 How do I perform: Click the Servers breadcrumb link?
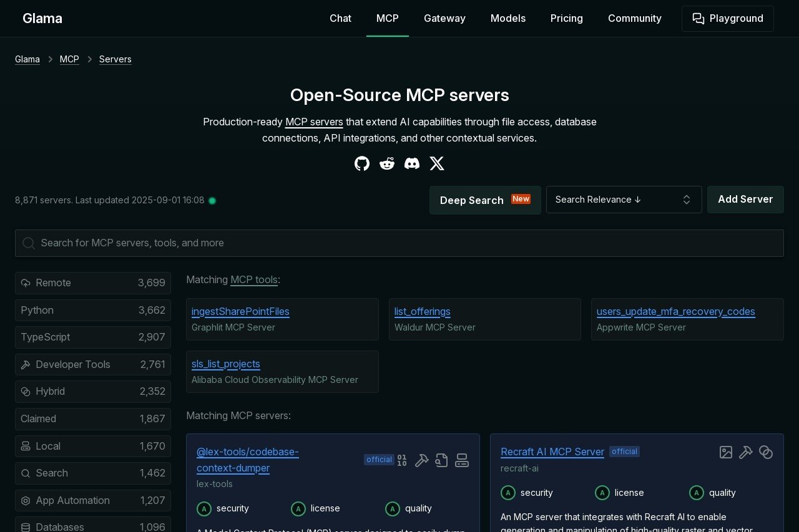[x=115, y=59]
